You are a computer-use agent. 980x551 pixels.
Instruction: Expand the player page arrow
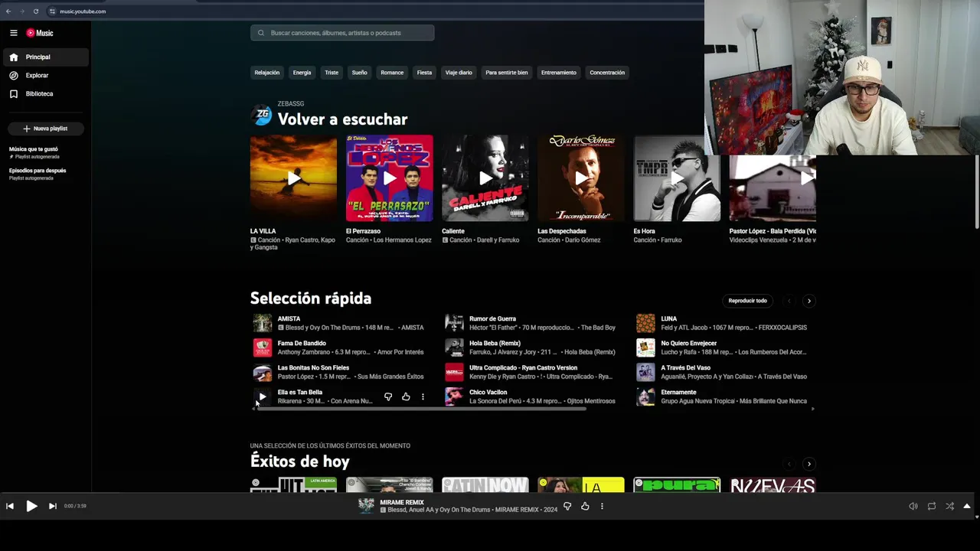967,506
